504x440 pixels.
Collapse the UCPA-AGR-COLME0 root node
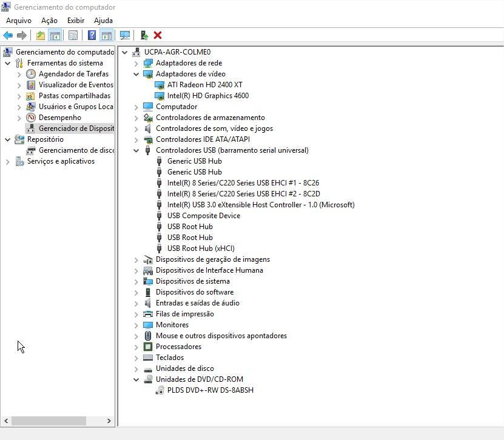pos(125,52)
